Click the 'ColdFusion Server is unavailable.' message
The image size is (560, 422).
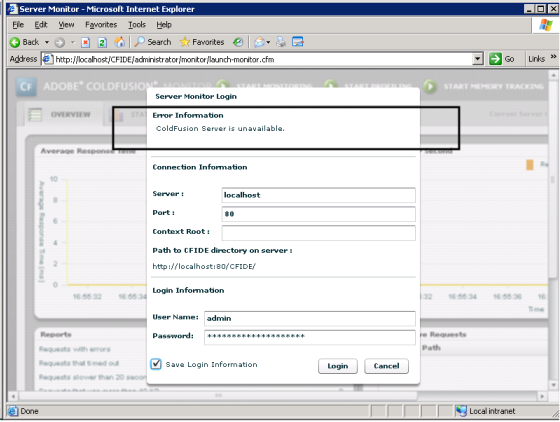pos(220,129)
